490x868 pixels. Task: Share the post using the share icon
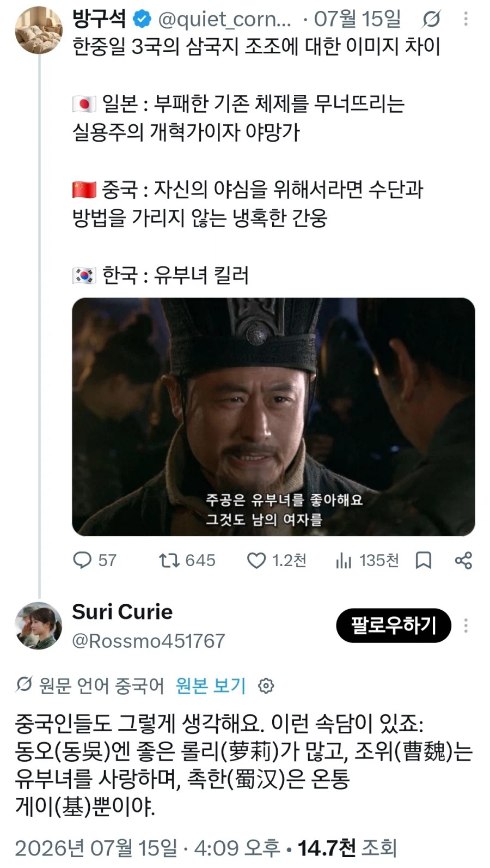463,560
